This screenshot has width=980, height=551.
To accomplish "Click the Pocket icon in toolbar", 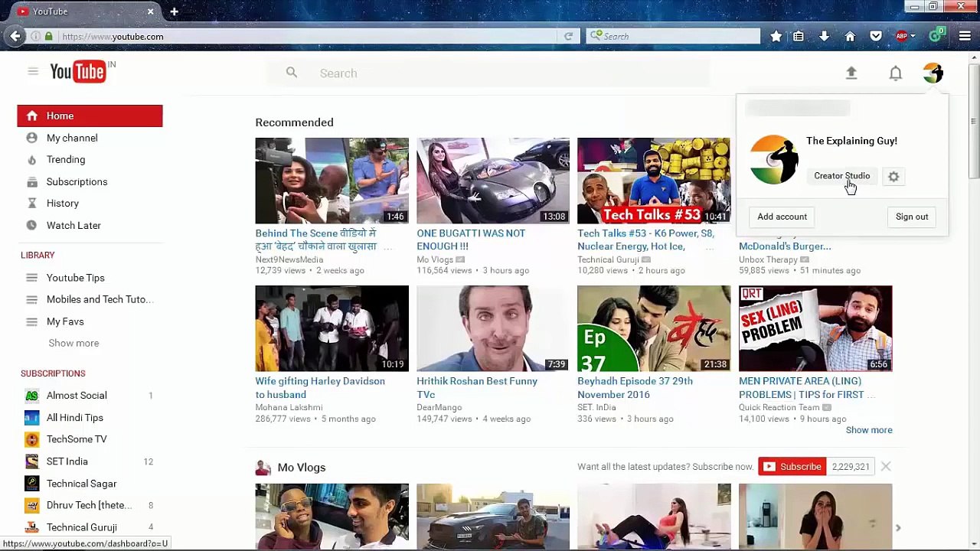I will 876,36.
